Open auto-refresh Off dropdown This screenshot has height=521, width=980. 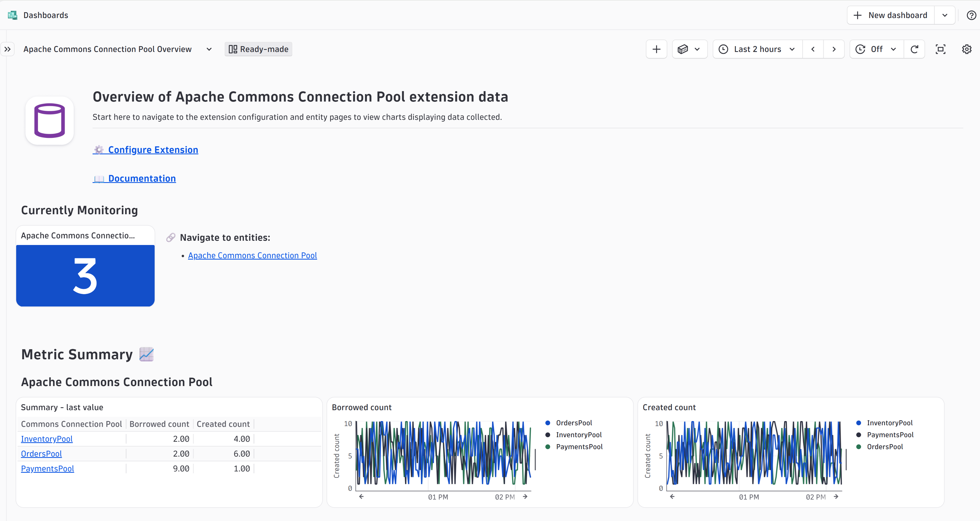[x=876, y=49]
